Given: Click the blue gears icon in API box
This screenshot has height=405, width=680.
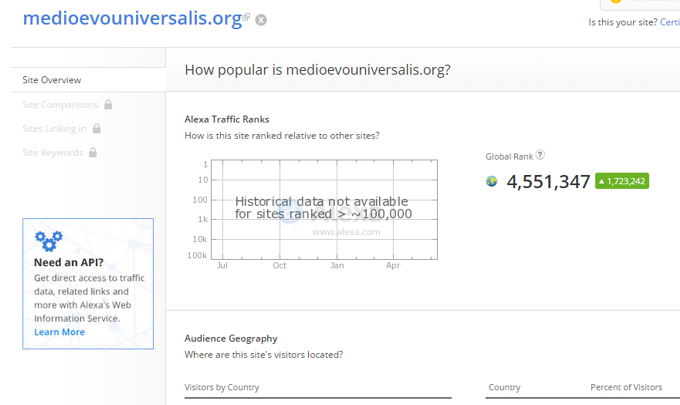Looking at the screenshot, I should tap(49, 241).
